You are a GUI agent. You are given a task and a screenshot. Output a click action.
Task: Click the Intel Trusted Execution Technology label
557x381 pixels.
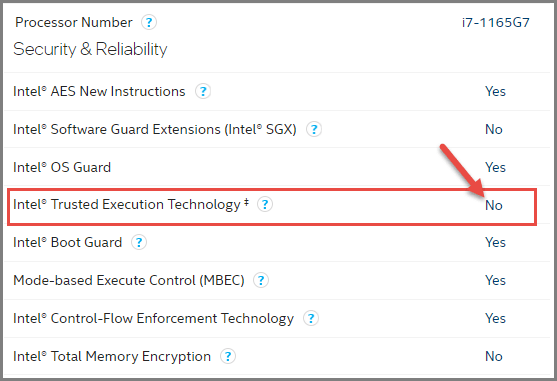coord(131,205)
